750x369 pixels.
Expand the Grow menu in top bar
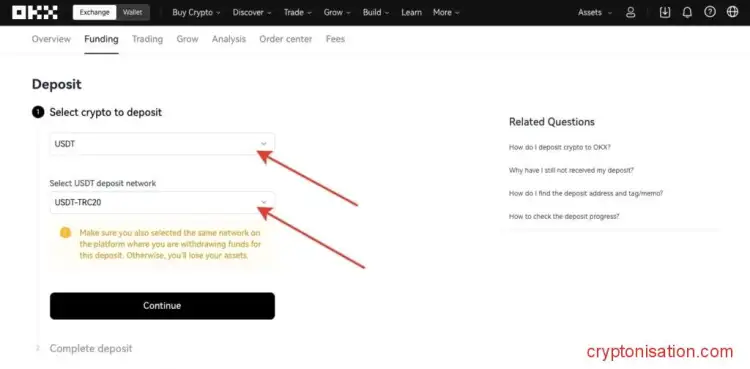pyautogui.click(x=337, y=13)
